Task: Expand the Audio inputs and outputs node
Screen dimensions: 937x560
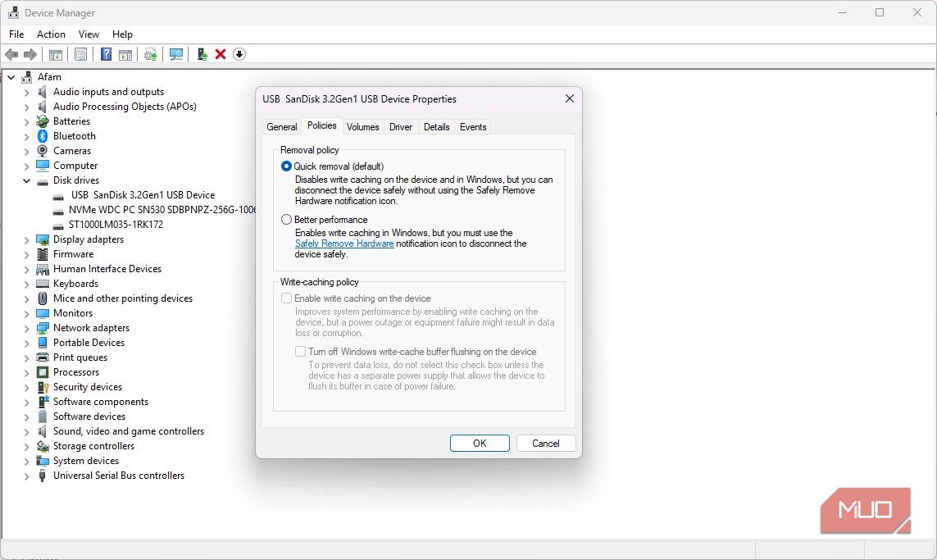Action: (x=26, y=92)
